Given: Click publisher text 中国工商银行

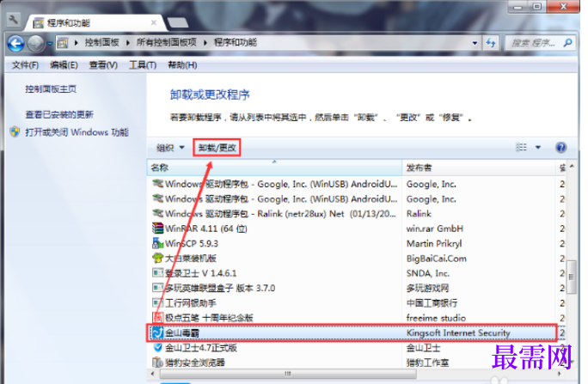Looking at the screenshot, I should [x=432, y=302].
